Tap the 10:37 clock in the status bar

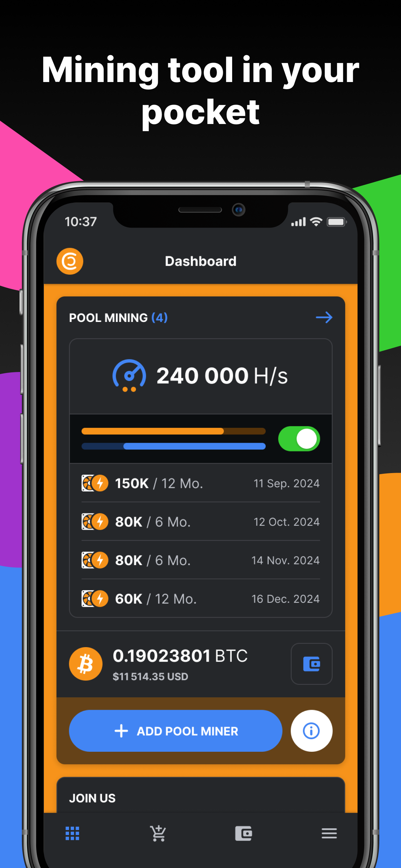pos(80,222)
